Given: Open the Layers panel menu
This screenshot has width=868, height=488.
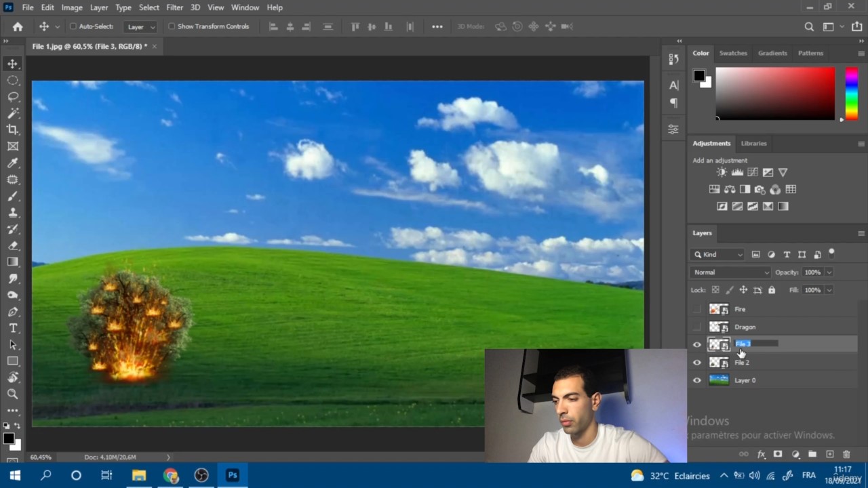Looking at the screenshot, I should click(x=861, y=233).
